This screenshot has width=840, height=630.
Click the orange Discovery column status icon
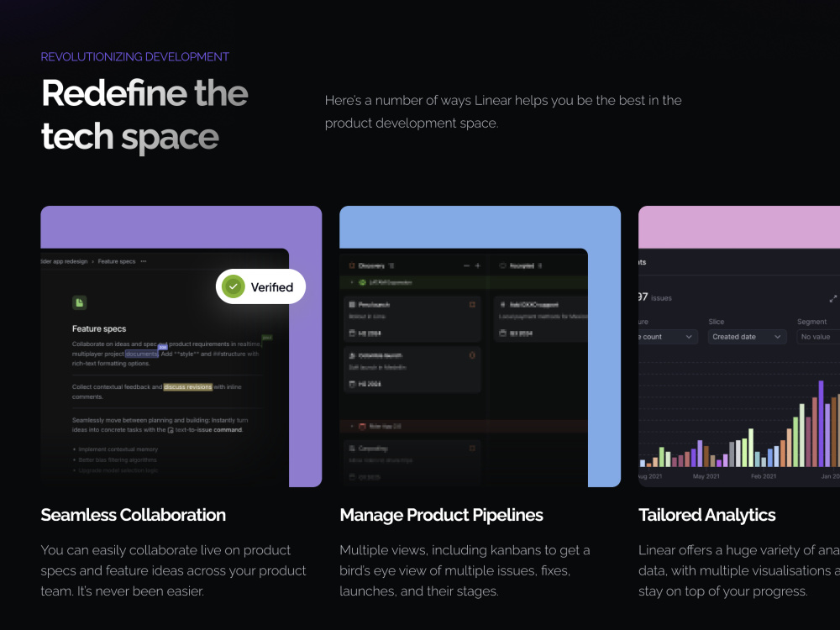[x=352, y=265]
